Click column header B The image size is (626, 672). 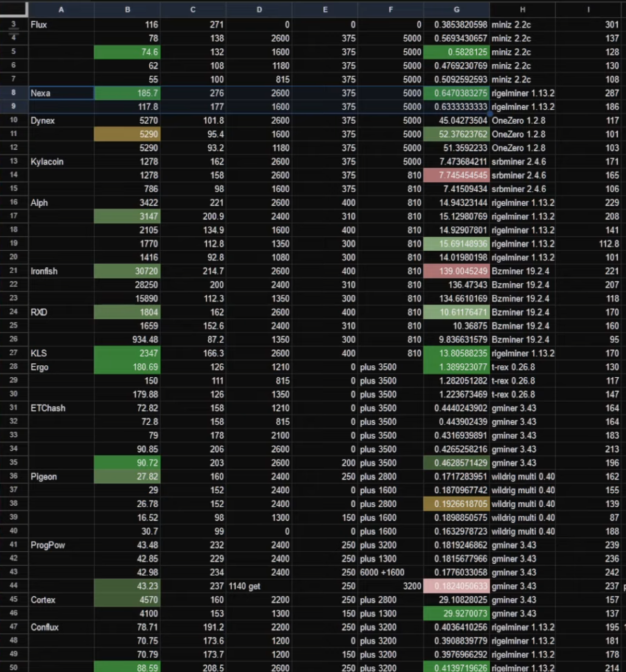point(127,9)
